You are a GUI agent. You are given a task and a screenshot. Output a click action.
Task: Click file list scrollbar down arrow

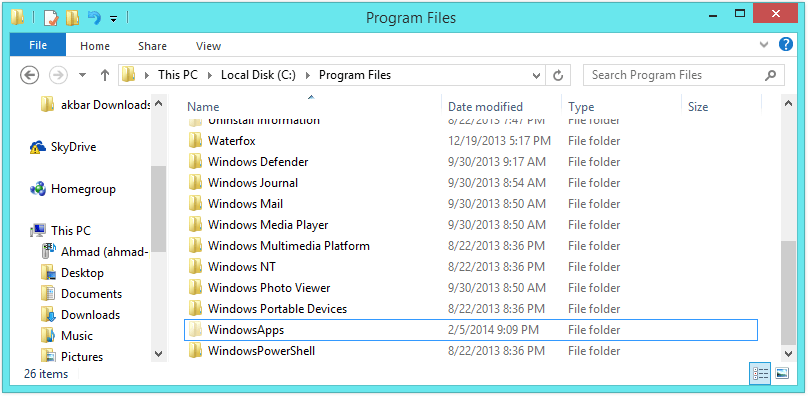[788, 353]
